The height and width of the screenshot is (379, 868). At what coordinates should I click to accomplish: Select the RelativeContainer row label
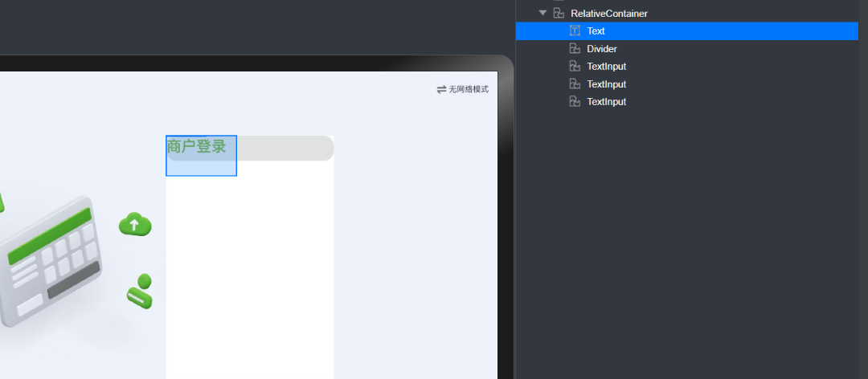point(609,14)
